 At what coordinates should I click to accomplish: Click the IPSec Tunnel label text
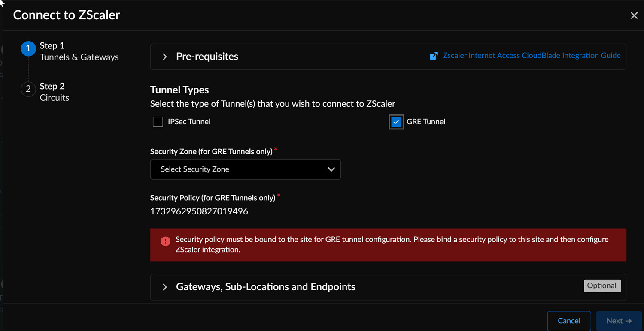click(x=189, y=122)
